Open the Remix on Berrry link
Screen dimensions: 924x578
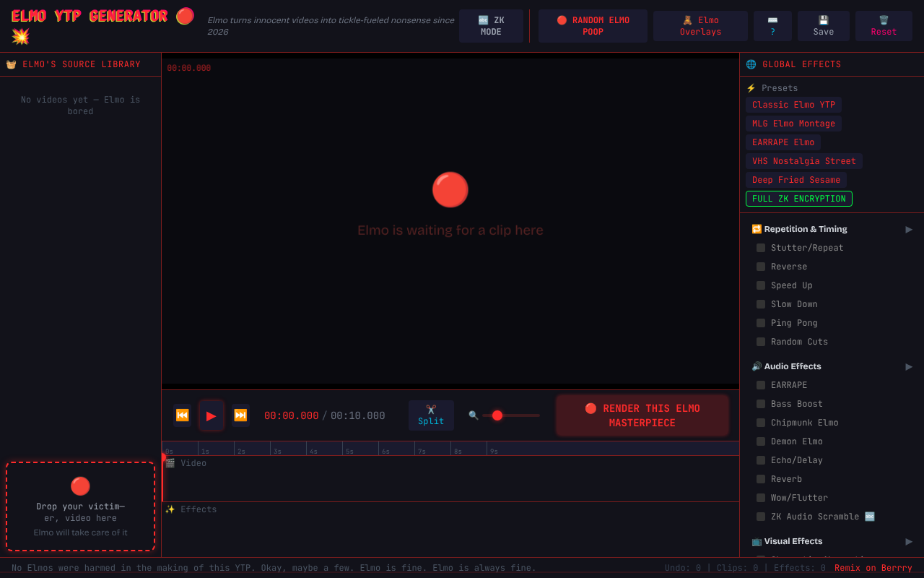click(873, 568)
